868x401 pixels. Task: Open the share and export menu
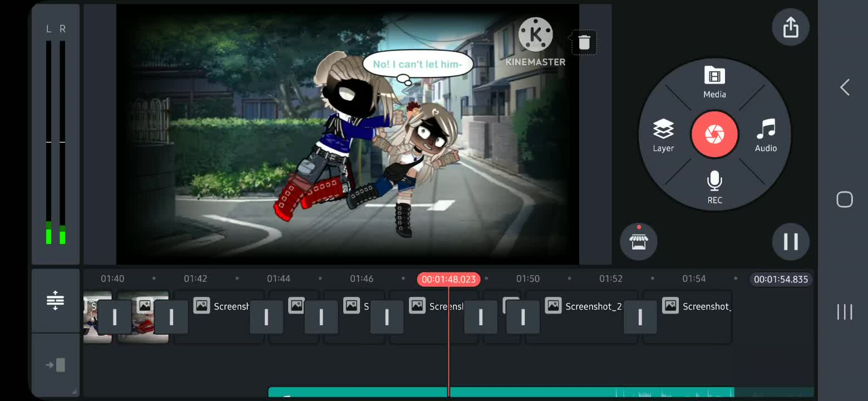[x=790, y=27]
